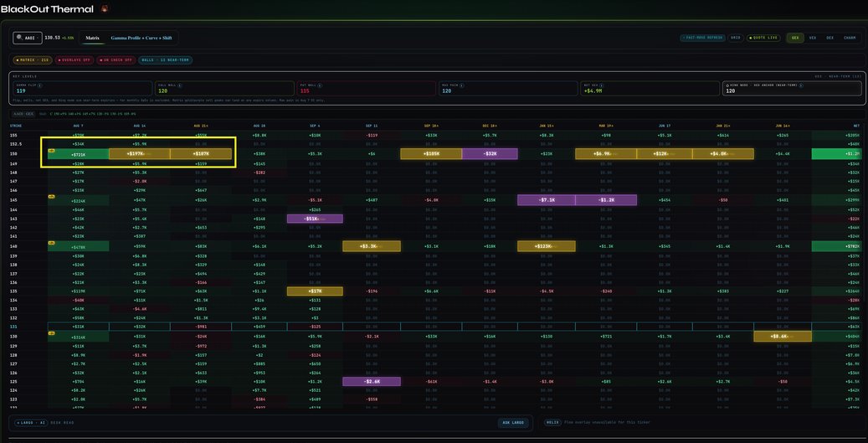The image size is (868, 443).
Task: Click the 130.53 price quote
Action: point(52,38)
